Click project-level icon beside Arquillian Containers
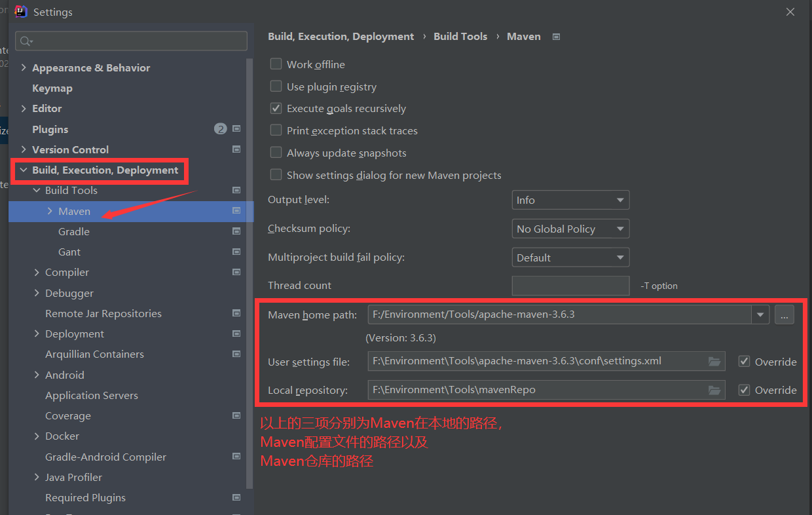This screenshot has height=515, width=812. pos(236,354)
